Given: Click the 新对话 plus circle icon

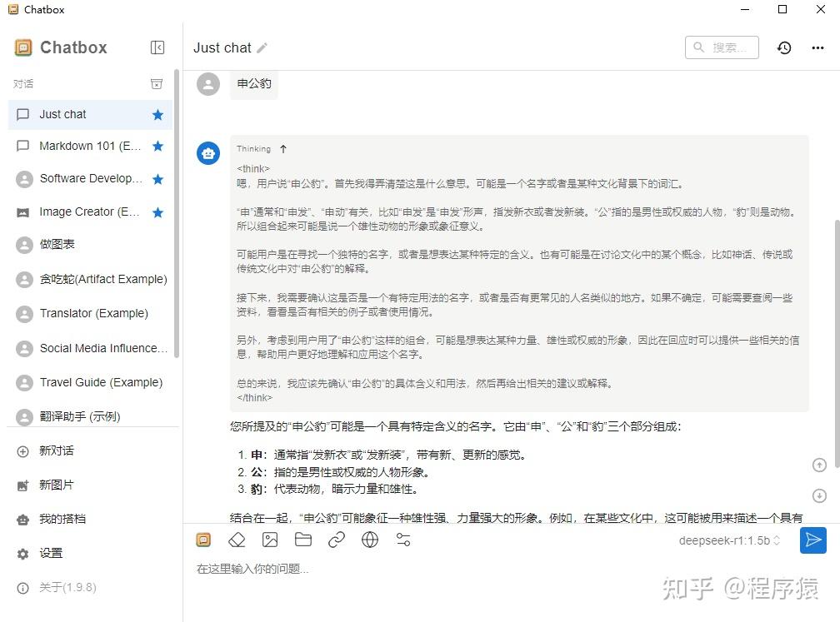Looking at the screenshot, I should coord(22,452).
